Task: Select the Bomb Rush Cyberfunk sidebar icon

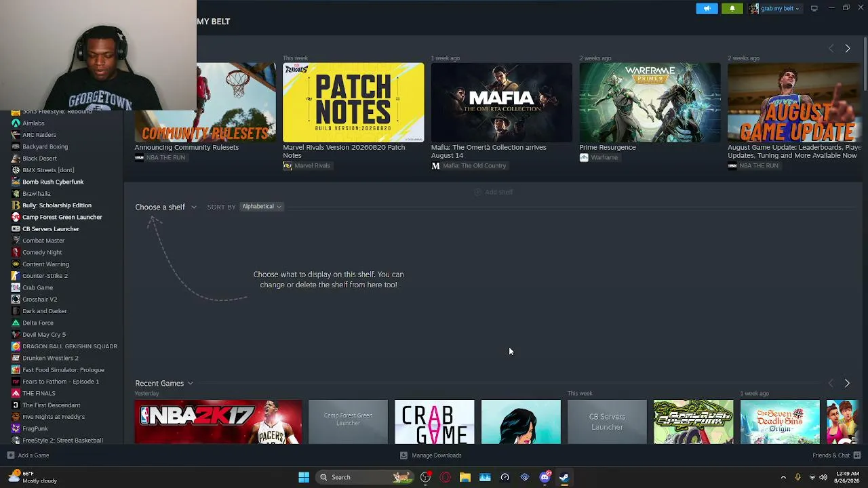Action: pos(16,182)
